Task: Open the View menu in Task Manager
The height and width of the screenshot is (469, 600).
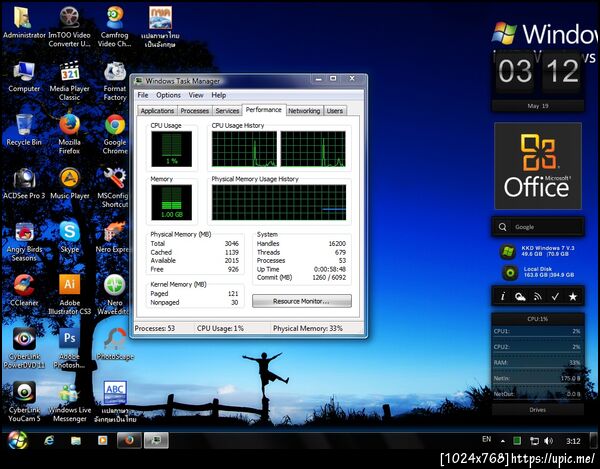Action: pyautogui.click(x=196, y=95)
